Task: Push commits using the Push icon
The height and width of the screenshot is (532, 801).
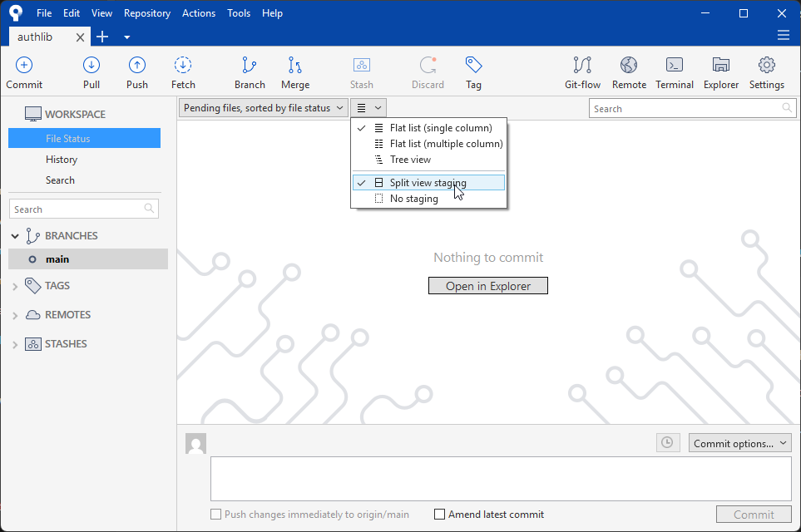Action: click(x=137, y=66)
